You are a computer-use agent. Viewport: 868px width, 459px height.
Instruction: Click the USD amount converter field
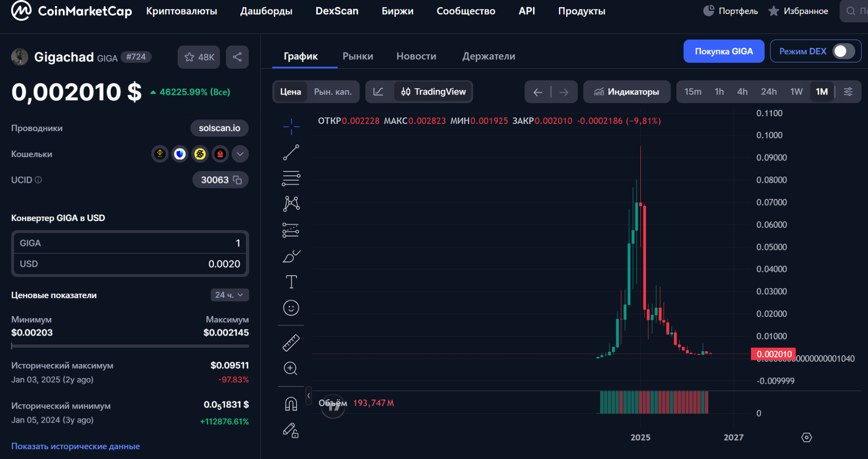click(130, 264)
